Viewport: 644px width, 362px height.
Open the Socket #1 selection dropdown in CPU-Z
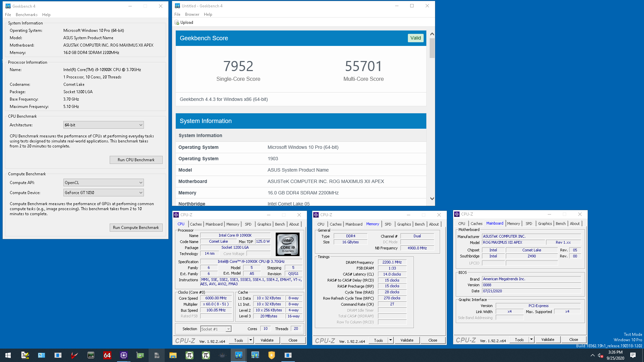tap(216, 329)
